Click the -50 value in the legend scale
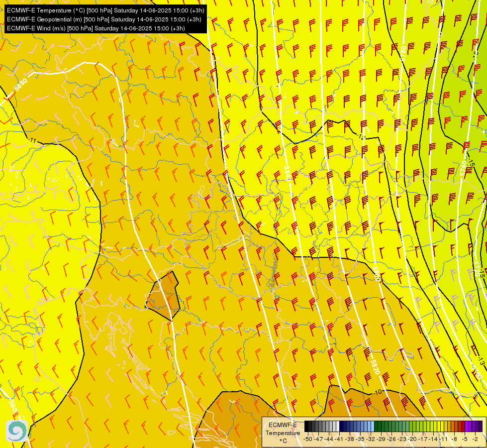This screenshot has width=487, height=448. click(x=308, y=439)
